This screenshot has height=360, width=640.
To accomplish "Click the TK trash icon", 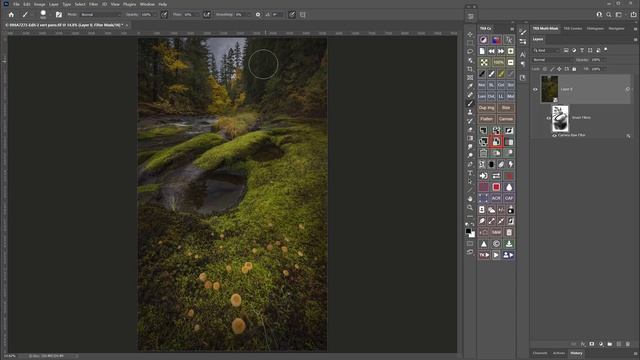I will click(x=509, y=232).
